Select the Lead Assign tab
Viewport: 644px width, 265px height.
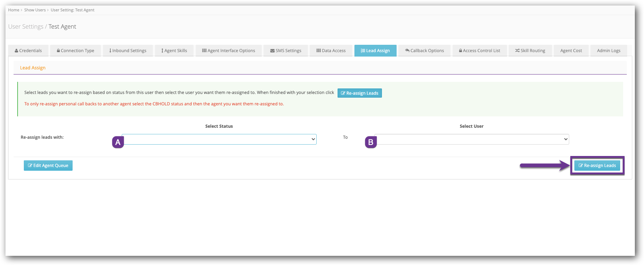pos(375,51)
